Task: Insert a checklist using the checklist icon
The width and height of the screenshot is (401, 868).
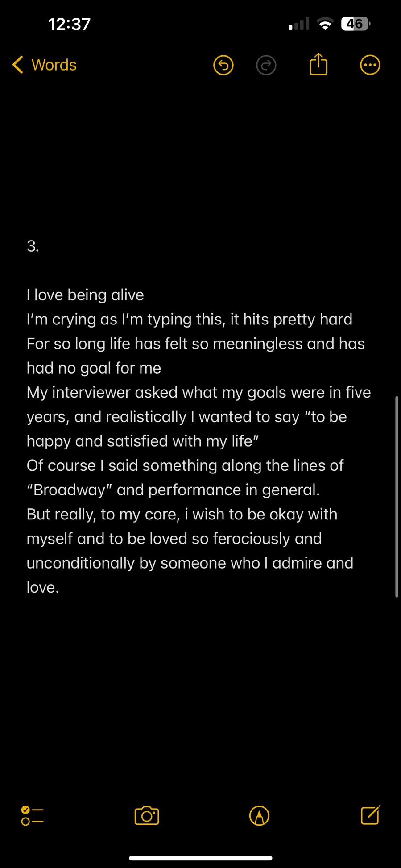Action: click(32, 816)
